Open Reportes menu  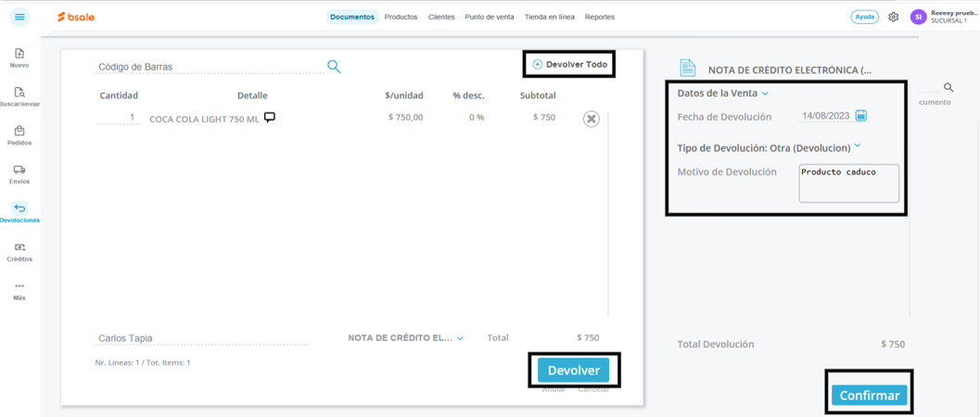point(599,17)
